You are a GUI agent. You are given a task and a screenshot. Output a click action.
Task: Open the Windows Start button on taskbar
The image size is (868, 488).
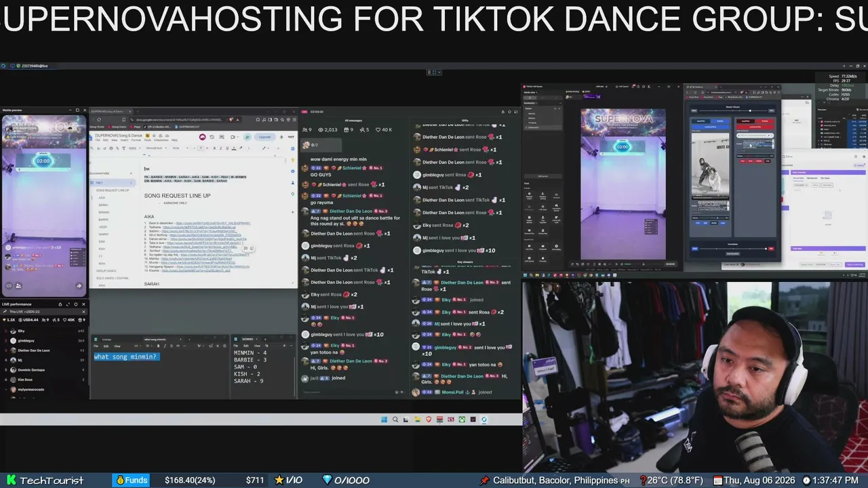pos(384,420)
